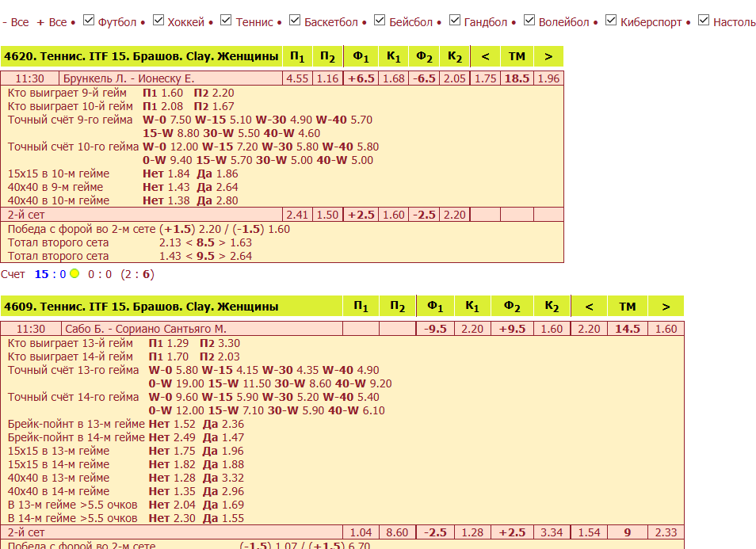This screenshot has height=549, width=756.
Task: Bet total over 14.5 at 1.60
Action: (x=666, y=329)
